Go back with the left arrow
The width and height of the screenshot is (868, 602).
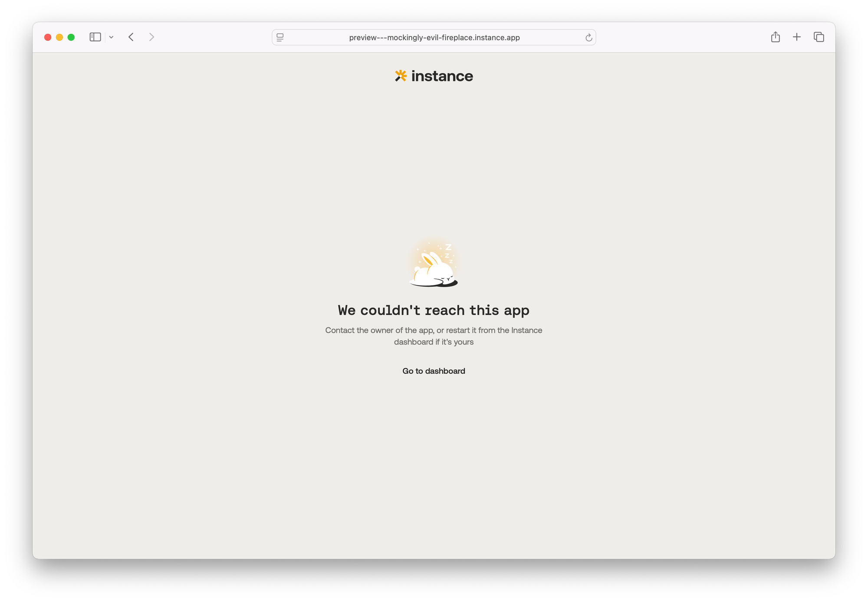(131, 37)
